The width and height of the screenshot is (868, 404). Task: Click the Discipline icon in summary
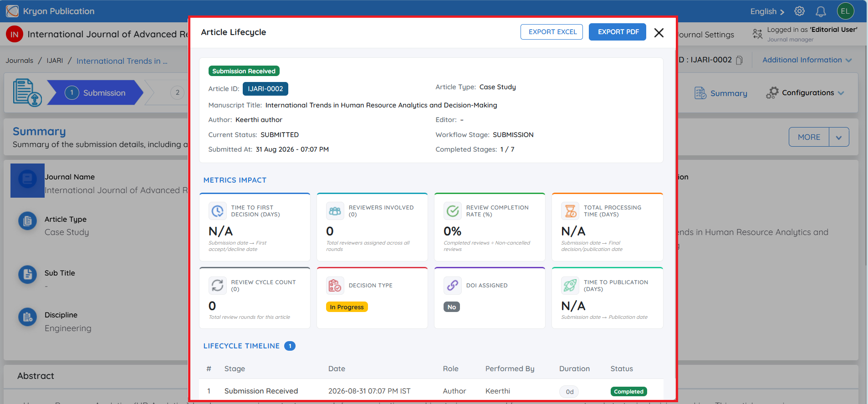27,317
